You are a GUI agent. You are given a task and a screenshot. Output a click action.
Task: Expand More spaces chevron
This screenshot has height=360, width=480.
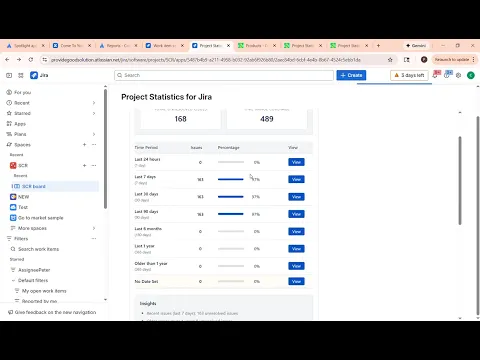94,228
